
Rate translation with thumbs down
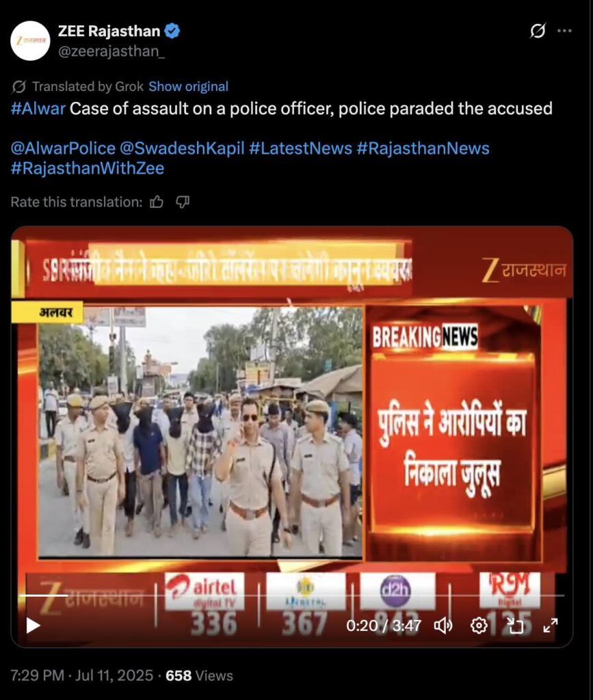coord(183,202)
